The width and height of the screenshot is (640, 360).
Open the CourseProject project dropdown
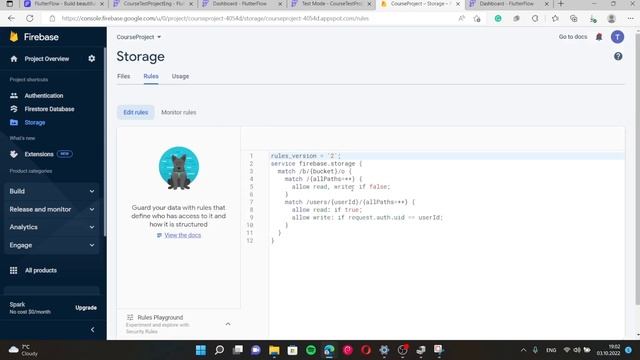[139, 37]
